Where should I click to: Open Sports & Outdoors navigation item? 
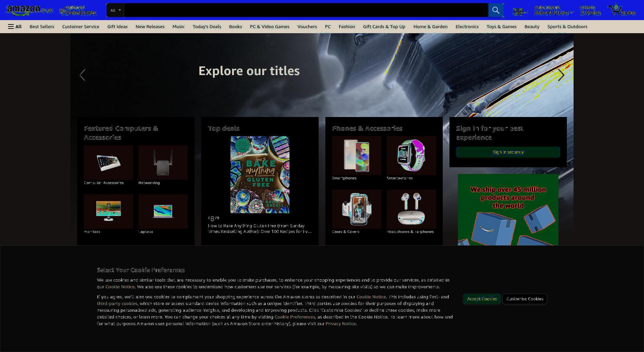pos(567,26)
